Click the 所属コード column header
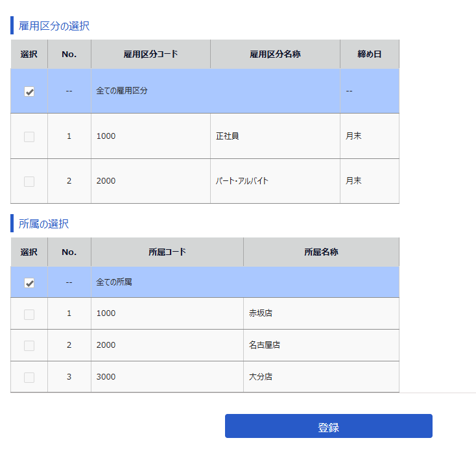 [x=167, y=252]
